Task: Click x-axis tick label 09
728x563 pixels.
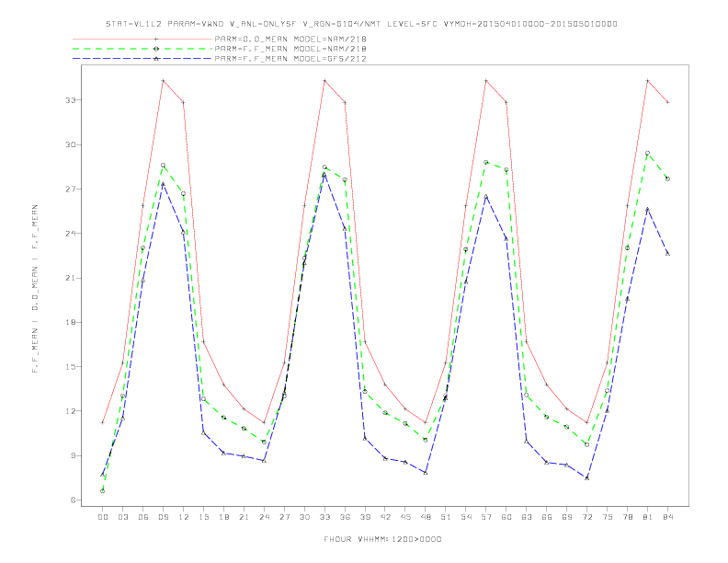Action: [163, 517]
